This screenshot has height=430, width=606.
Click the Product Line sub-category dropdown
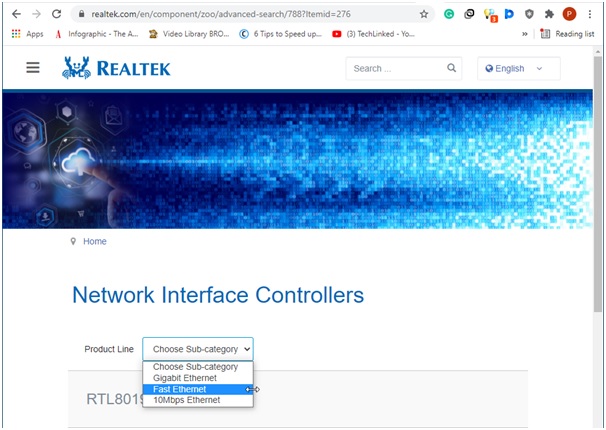[x=198, y=349]
